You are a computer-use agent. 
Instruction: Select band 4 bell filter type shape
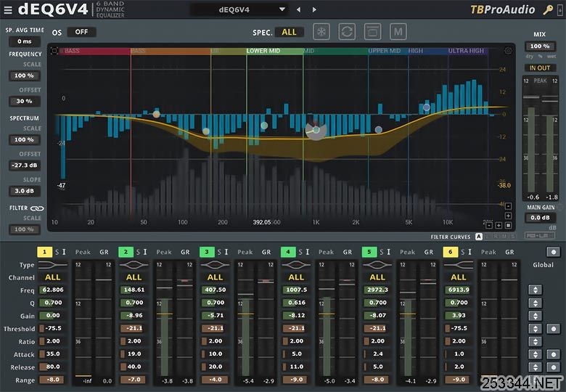(x=296, y=265)
